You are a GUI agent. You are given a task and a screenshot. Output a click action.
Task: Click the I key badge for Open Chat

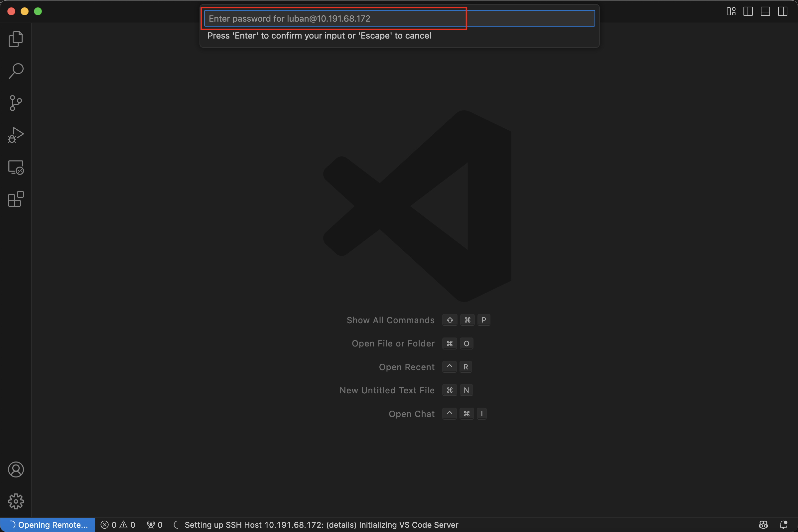tap(481, 414)
